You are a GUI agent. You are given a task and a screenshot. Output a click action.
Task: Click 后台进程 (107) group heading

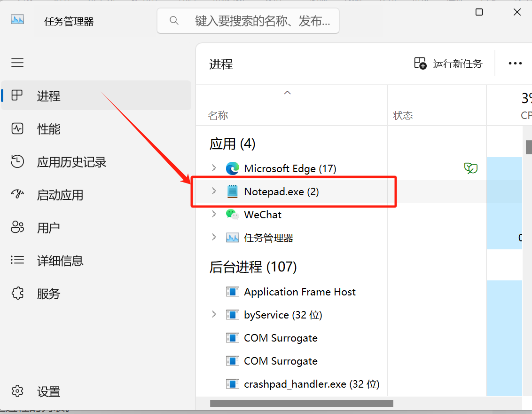(x=253, y=267)
